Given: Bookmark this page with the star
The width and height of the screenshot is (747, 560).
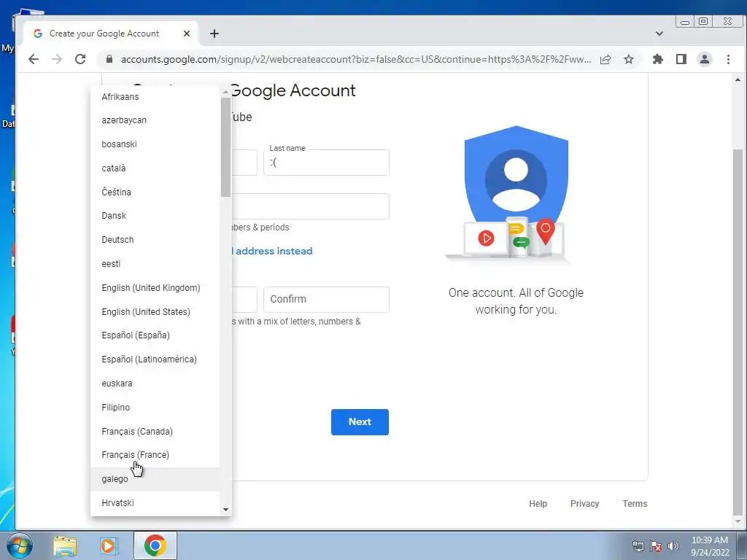Looking at the screenshot, I should (629, 59).
